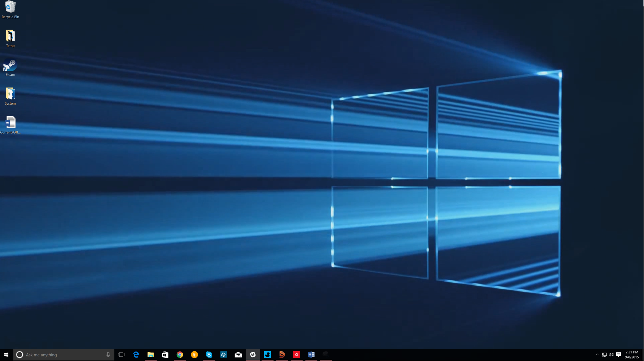Select the Google Chrome taskbar icon
The image size is (644, 361).
180,354
